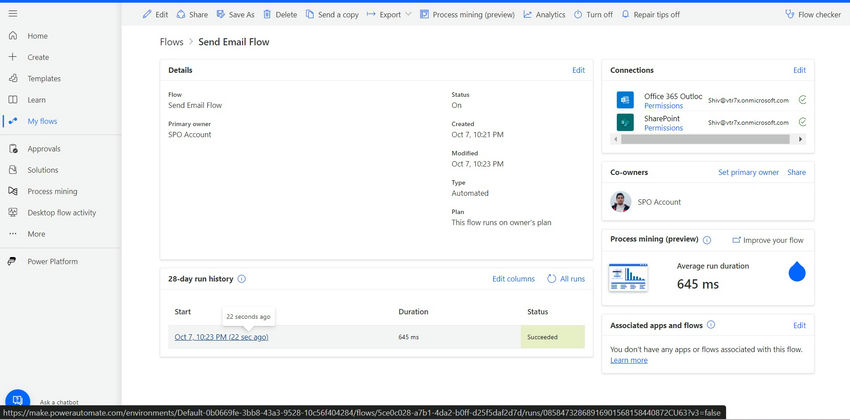The width and height of the screenshot is (850, 420).
Task: Click Send a copy in toolbar
Action: pyautogui.click(x=332, y=15)
